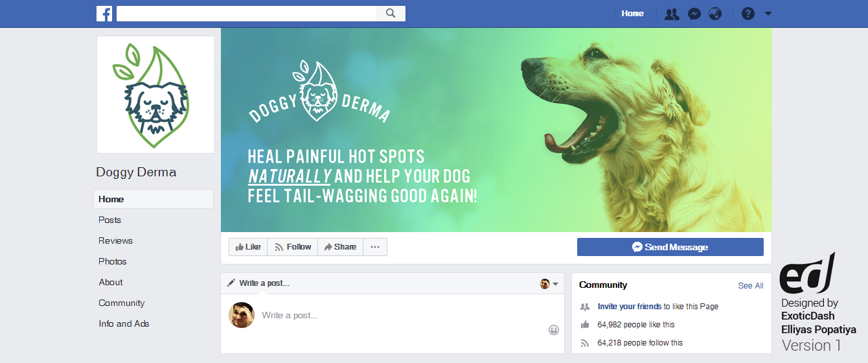This screenshot has height=363, width=868.
Task: Click the Doggy Derma profile picture
Action: point(155,95)
